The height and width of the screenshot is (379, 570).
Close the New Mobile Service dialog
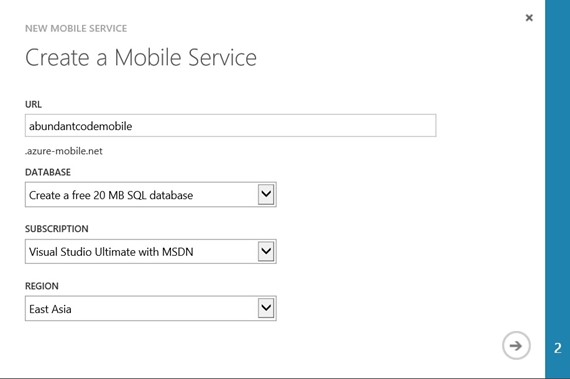[529, 17]
